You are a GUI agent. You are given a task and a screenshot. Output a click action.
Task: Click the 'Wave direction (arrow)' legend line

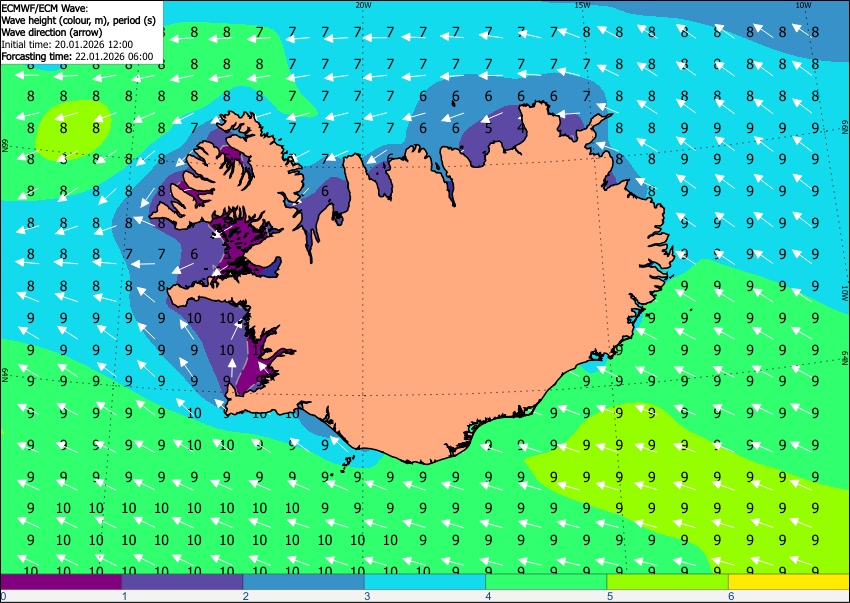[x=51, y=32]
